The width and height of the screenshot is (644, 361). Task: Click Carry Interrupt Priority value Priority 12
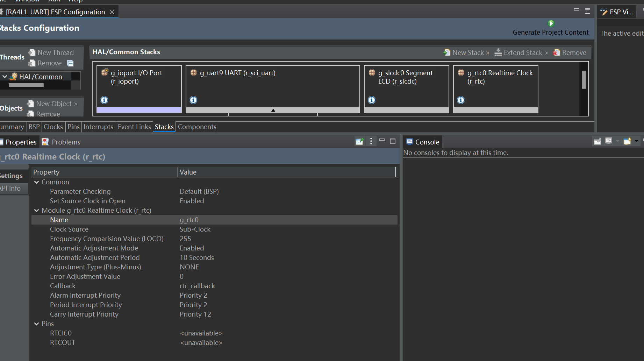point(195,314)
